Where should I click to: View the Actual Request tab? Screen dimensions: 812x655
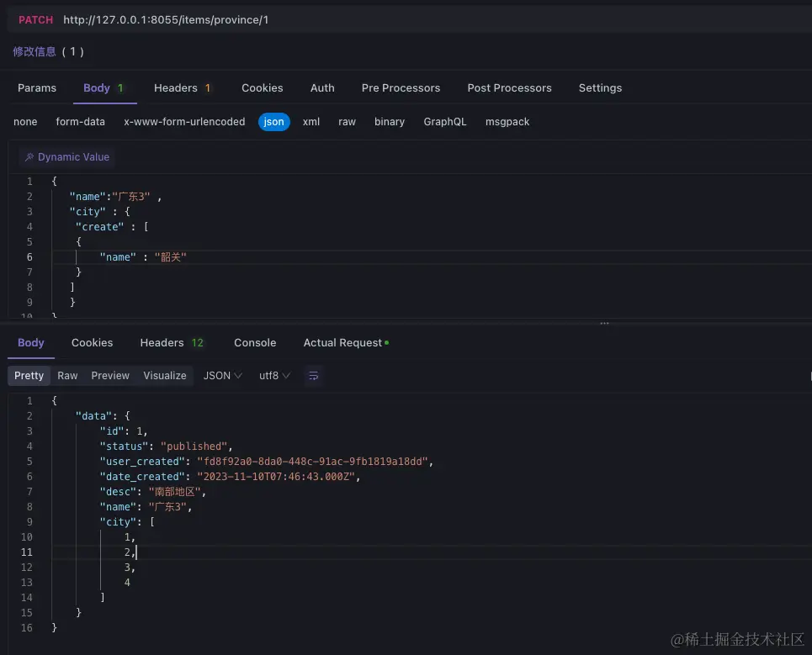(342, 342)
